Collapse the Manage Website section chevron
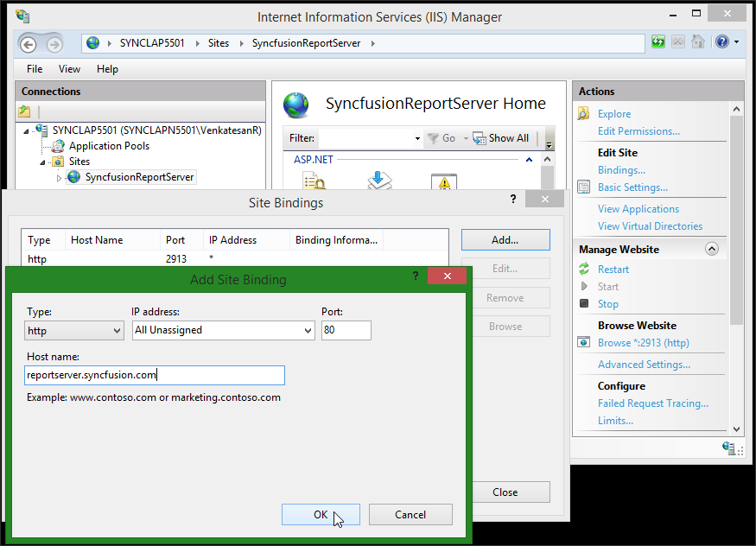Screen dimensions: 756x546 tap(712, 249)
